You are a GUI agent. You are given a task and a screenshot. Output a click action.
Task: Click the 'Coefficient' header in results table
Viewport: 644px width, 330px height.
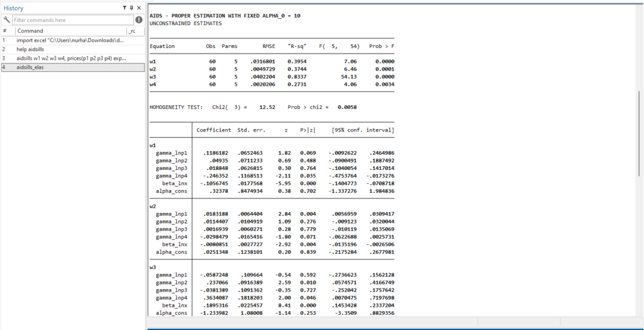pyautogui.click(x=213, y=130)
